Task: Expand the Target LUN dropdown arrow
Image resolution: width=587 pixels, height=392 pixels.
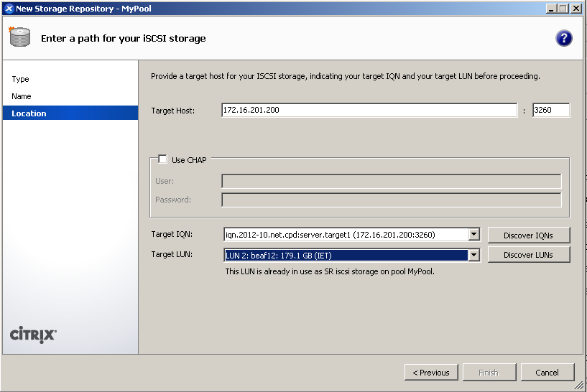Action: pos(474,255)
